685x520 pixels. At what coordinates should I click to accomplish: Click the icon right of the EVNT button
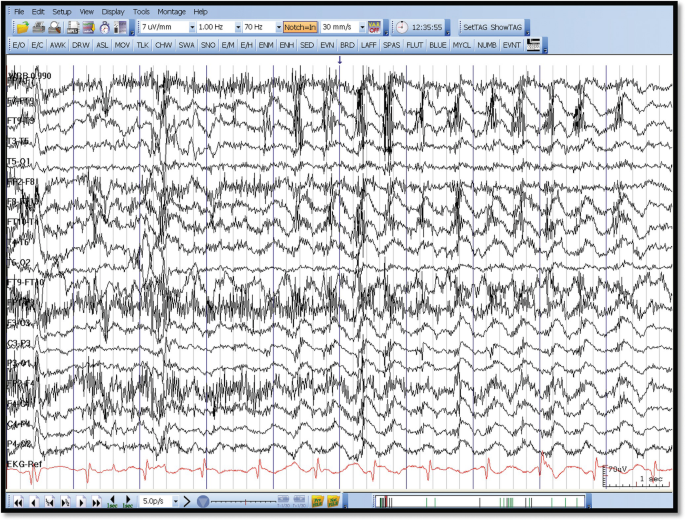(534, 45)
